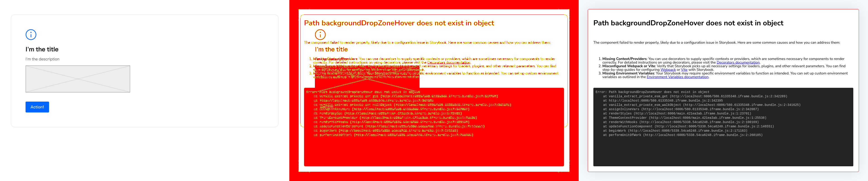This screenshot has width=868, height=181.
Task: Click the black "component failed to render" paragraph
Action: 717,43
